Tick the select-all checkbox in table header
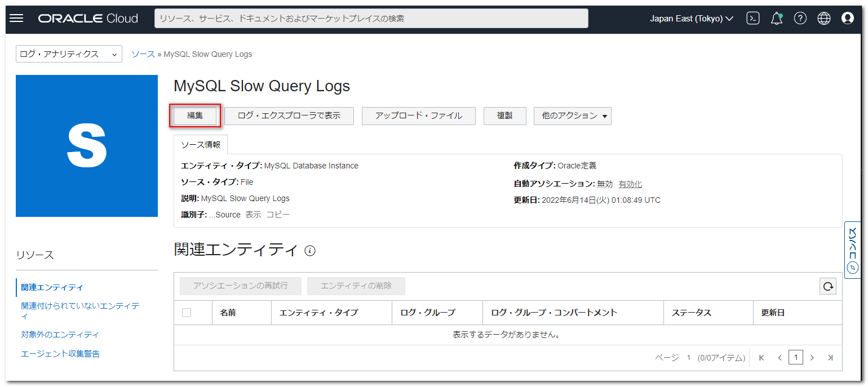Viewport: 868px width, 387px height. pos(187,313)
